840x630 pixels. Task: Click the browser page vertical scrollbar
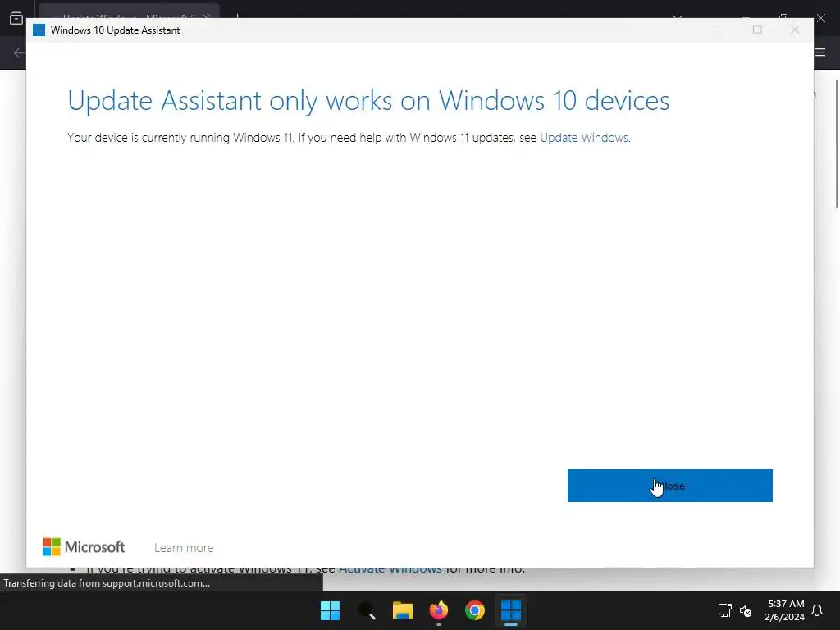click(836, 143)
